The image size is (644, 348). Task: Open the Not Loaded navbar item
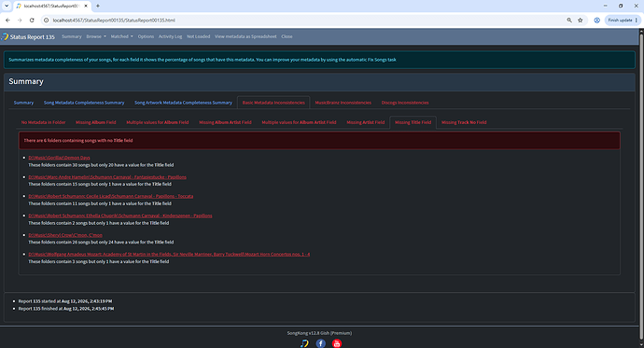click(x=199, y=36)
